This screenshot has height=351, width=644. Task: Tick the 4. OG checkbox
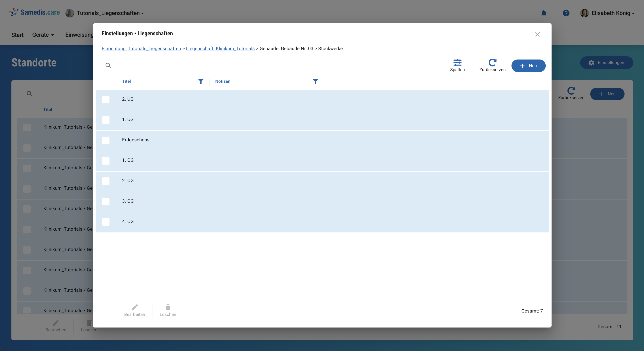point(106,222)
